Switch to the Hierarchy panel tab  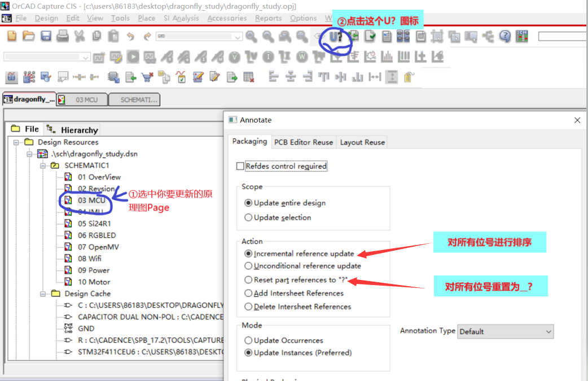(72, 130)
